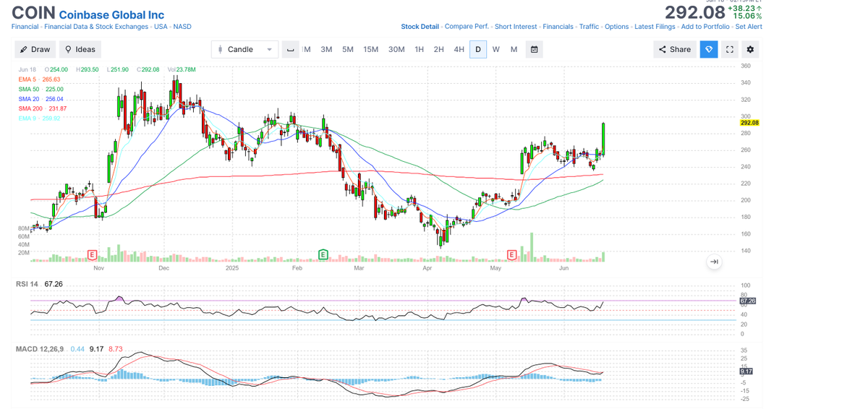Screen dimensions: 868x409
Task: Click the EMA 9 indicator label
Action: click(39, 119)
